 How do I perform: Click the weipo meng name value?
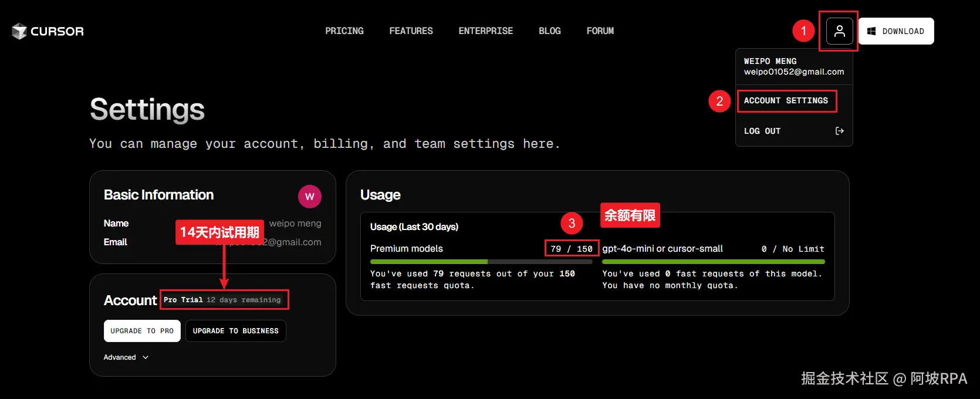tap(295, 224)
